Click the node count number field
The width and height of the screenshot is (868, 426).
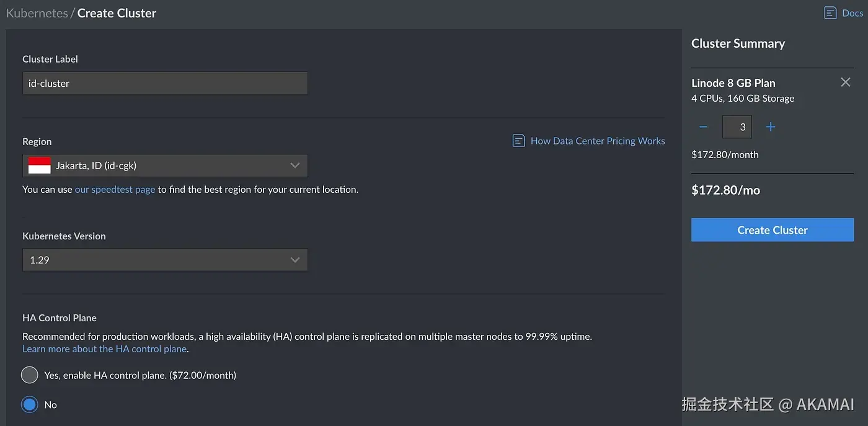point(737,127)
